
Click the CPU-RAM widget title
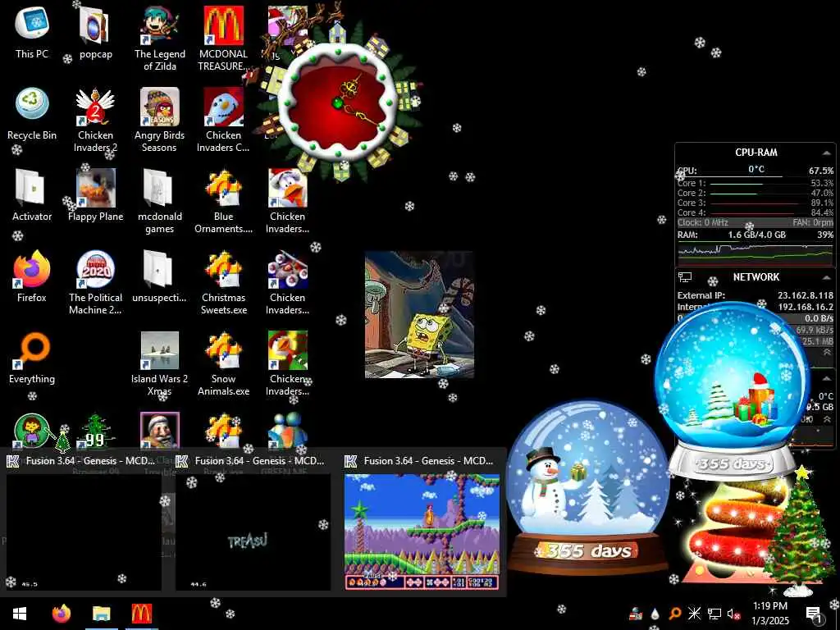click(756, 152)
